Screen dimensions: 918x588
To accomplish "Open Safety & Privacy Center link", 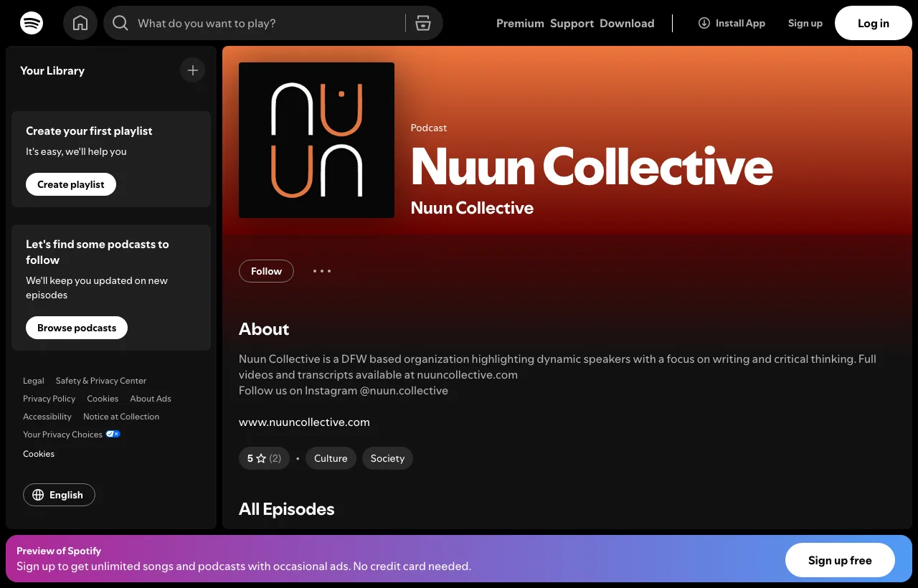I will (101, 381).
